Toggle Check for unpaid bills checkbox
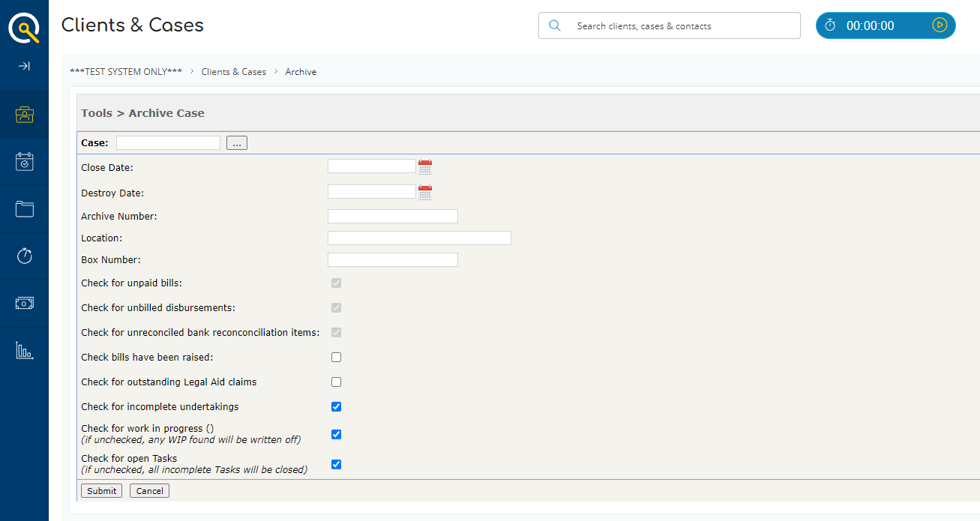The image size is (980, 521). (336, 283)
